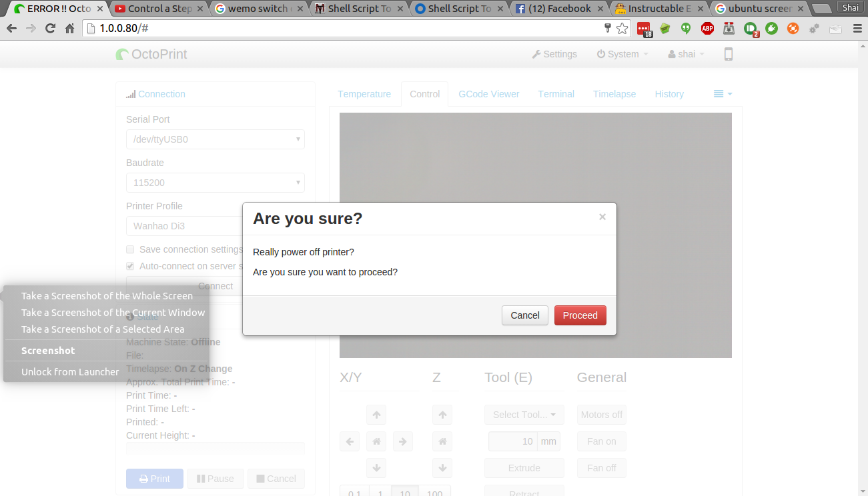Screen dimensions: 868x496
Task: Open the Select Tool dropdown
Action: [x=524, y=415]
